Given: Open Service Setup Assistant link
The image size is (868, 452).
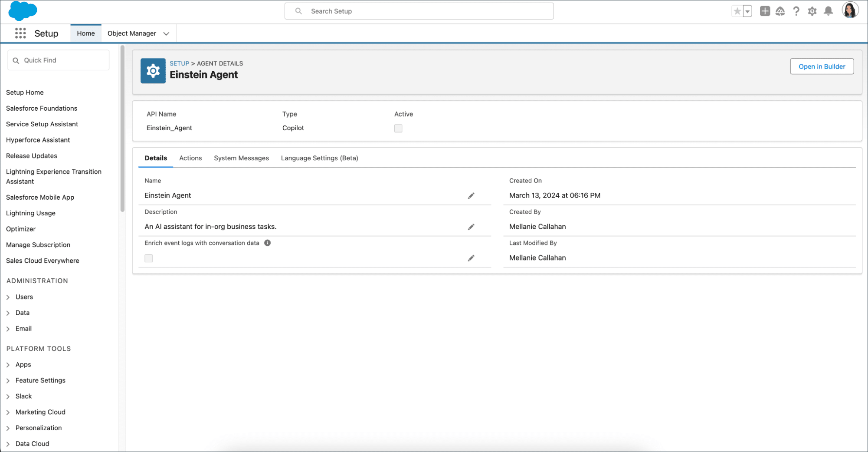Looking at the screenshot, I should tap(42, 124).
